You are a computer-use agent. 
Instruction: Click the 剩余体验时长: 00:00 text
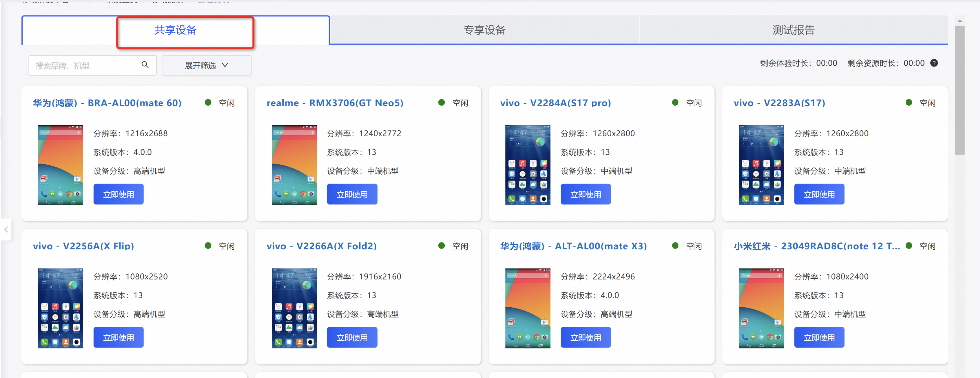(798, 63)
